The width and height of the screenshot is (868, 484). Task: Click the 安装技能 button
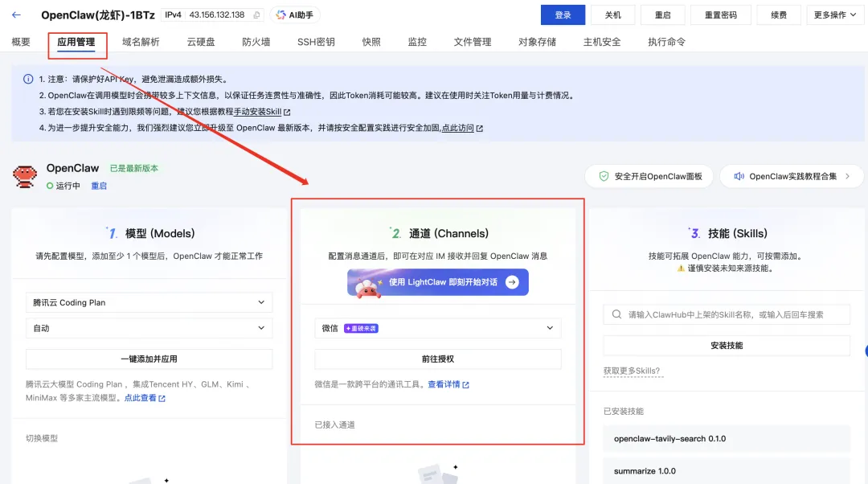727,345
